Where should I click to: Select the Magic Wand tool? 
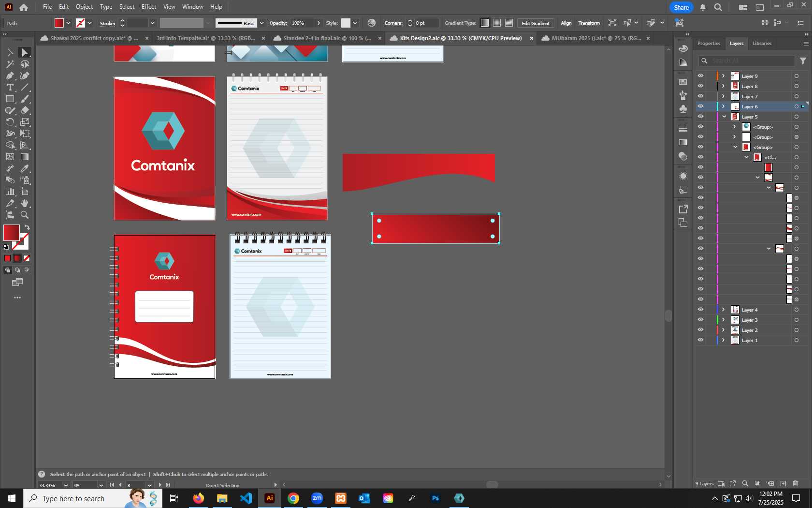[10, 64]
